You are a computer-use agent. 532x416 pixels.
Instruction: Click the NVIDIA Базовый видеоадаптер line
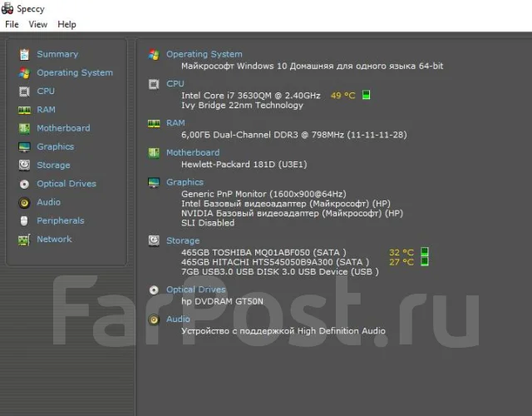(292, 213)
